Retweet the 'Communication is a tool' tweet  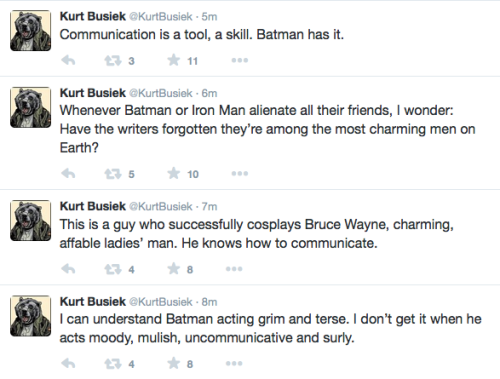point(113,61)
